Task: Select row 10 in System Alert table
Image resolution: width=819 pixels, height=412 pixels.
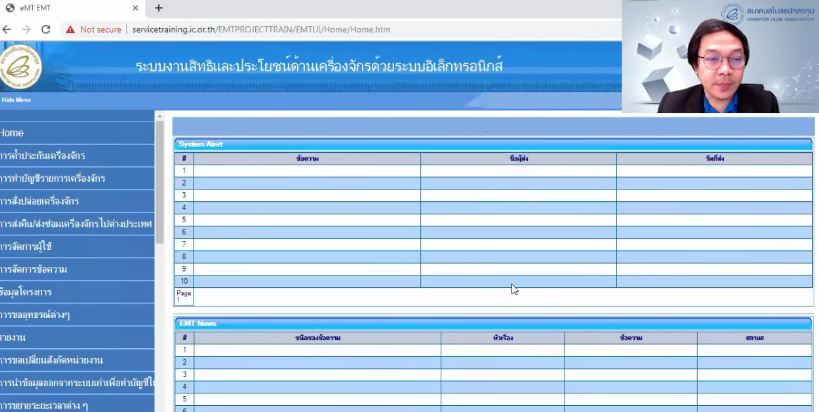Action: pyautogui.click(x=494, y=281)
